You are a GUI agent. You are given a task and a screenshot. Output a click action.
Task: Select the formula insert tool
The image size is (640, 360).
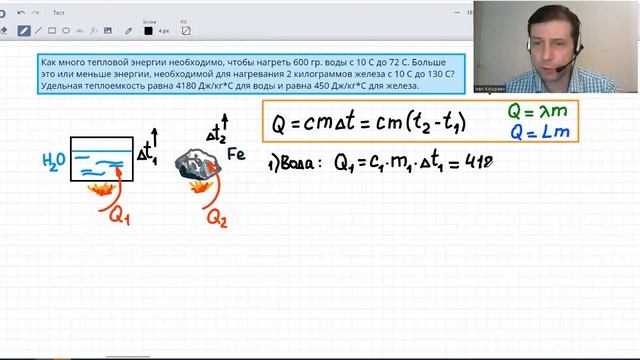coord(94,31)
